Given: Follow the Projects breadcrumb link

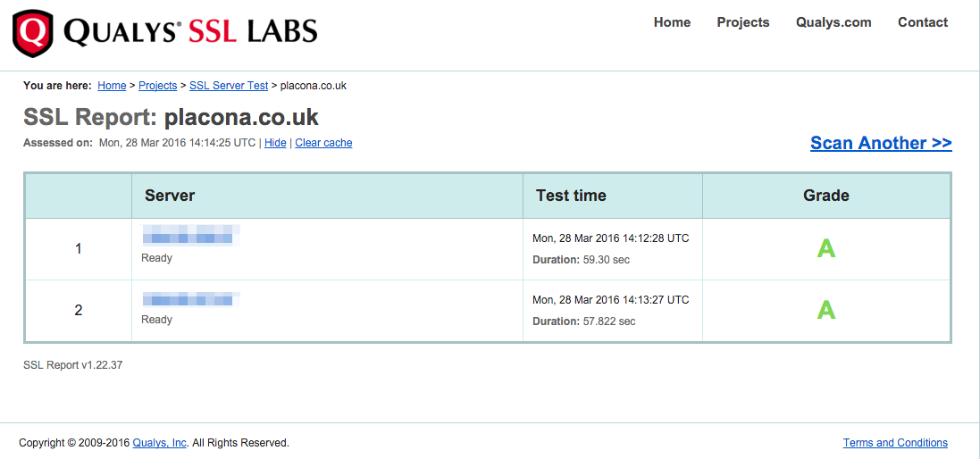Looking at the screenshot, I should click(157, 86).
